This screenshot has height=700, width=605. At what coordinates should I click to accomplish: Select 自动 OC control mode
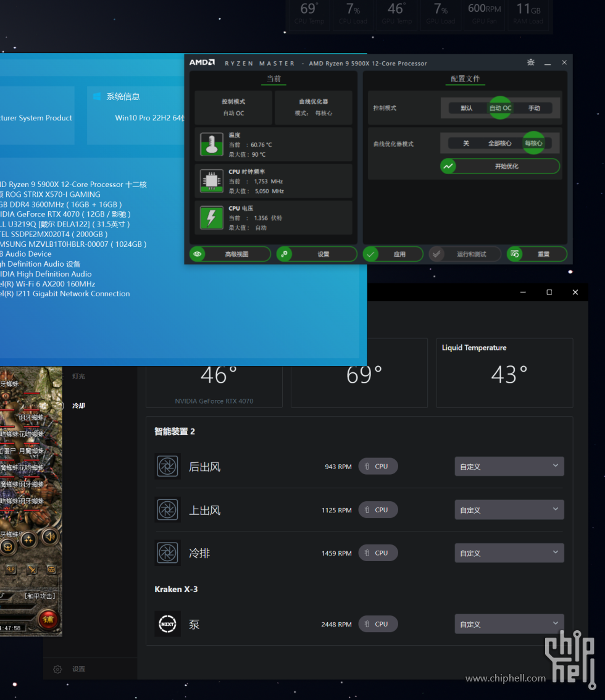point(500,108)
